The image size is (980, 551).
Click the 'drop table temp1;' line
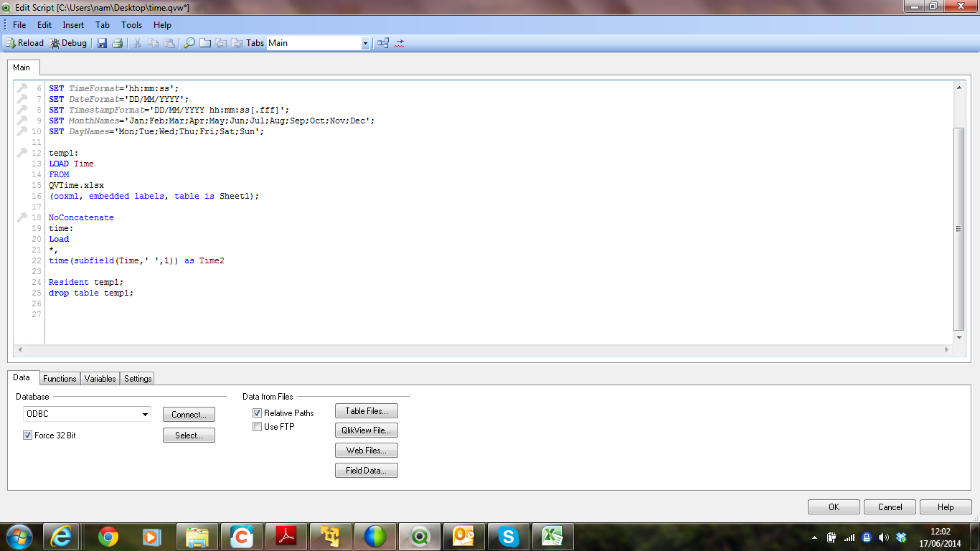tap(91, 293)
